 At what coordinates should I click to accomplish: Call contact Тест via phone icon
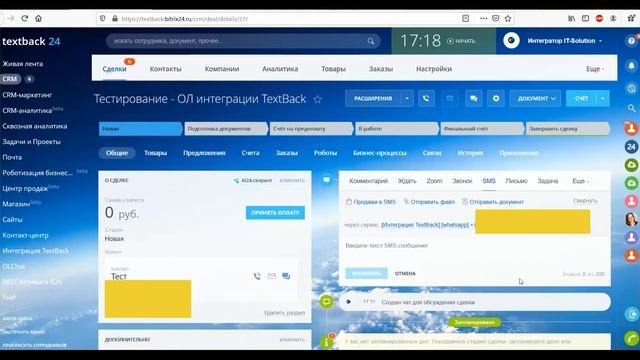pos(257,276)
